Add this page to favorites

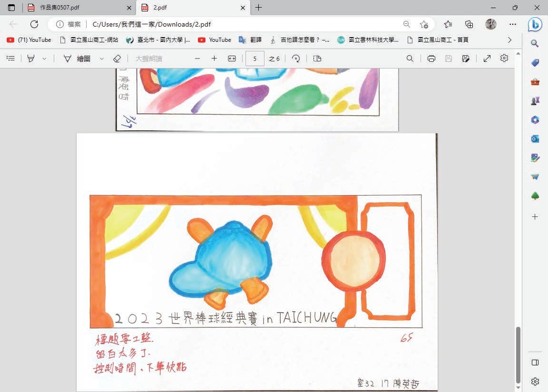pyautogui.click(x=424, y=24)
